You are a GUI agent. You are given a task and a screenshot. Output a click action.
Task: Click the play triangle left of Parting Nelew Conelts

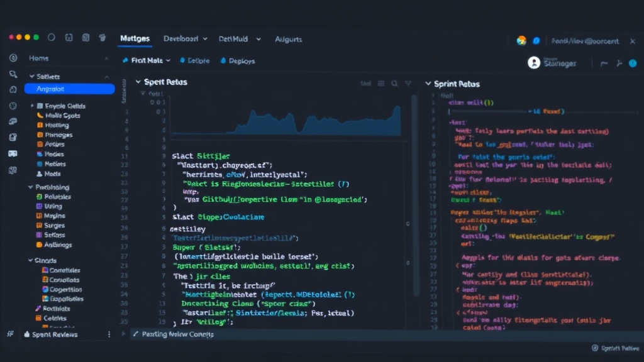[123, 334]
